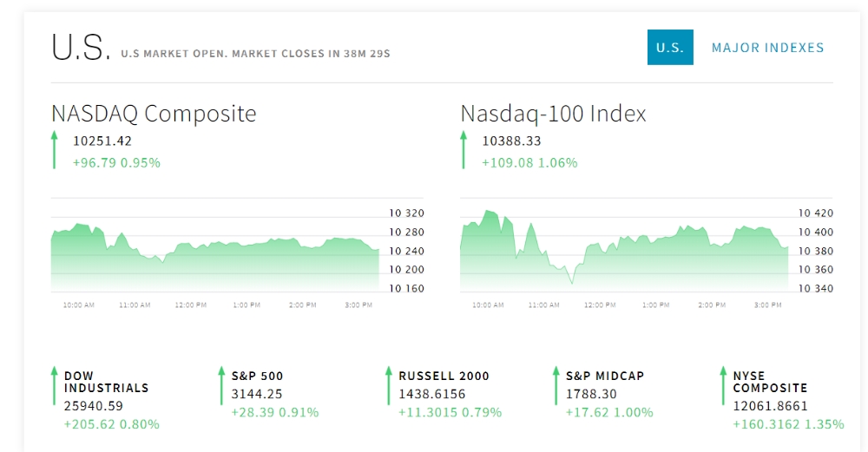Select the NYSE Composite value 12061.8661
Screen dimensions: 868x452
pyautogui.click(x=770, y=406)
